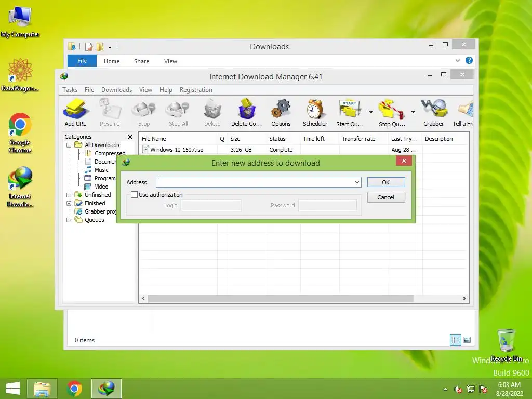The height and width of the screenshot is (399, 532).
Task: Click Cancel in the address dialog
Action: pyautogui.click(x=386, y=197)
